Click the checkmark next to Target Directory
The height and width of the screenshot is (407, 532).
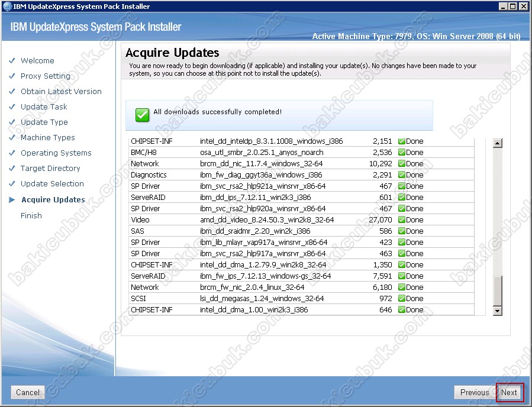(12, 168)
